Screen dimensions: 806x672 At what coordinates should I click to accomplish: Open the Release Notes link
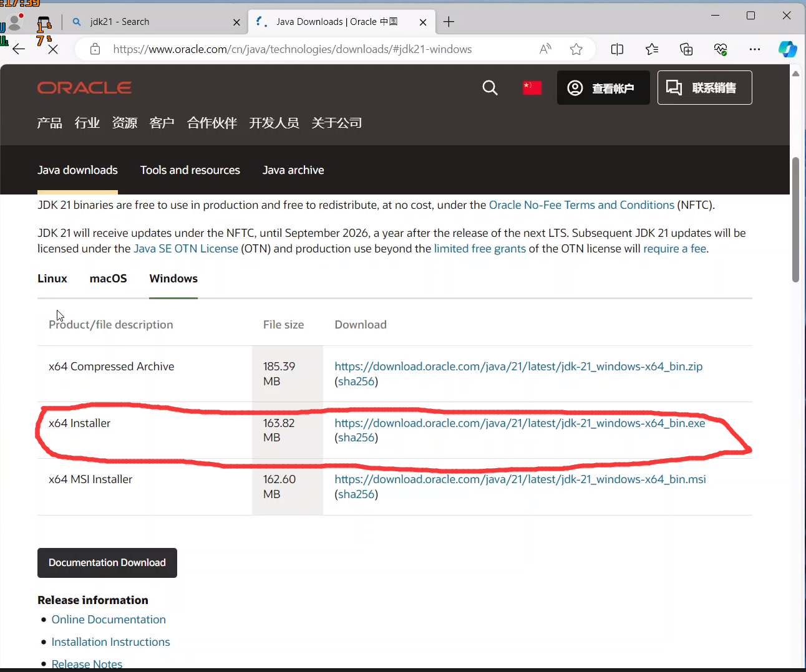87,664
